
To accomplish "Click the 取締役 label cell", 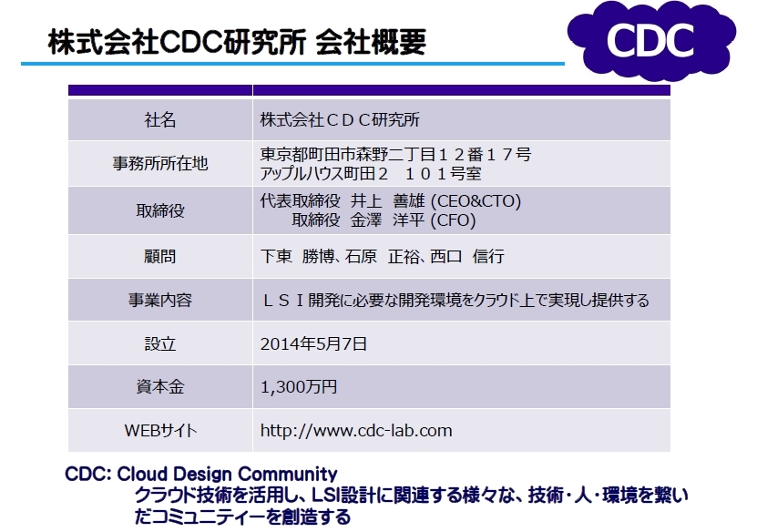I will tap(160, 211).
